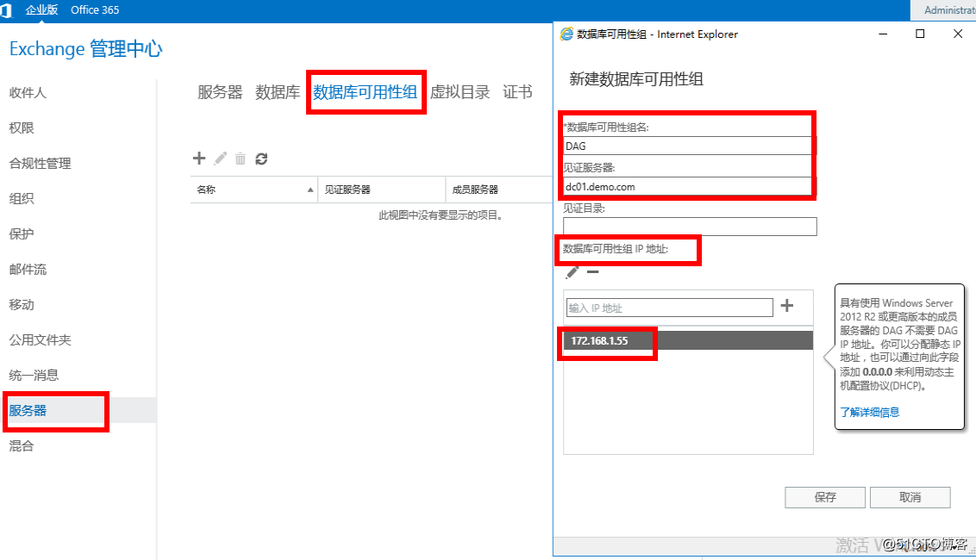
Task: Open the 了解详细信息 link
Action: point(870,412)
